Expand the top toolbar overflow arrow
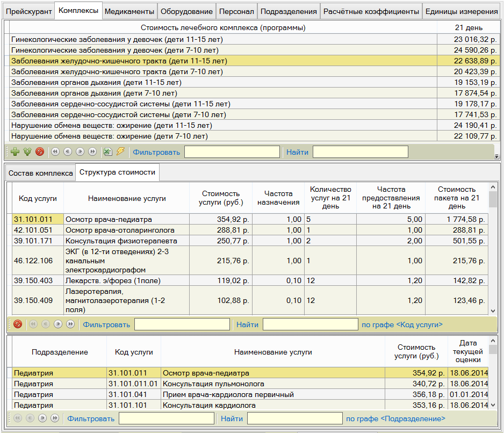The image size is (504, 433). pos(495,156)
